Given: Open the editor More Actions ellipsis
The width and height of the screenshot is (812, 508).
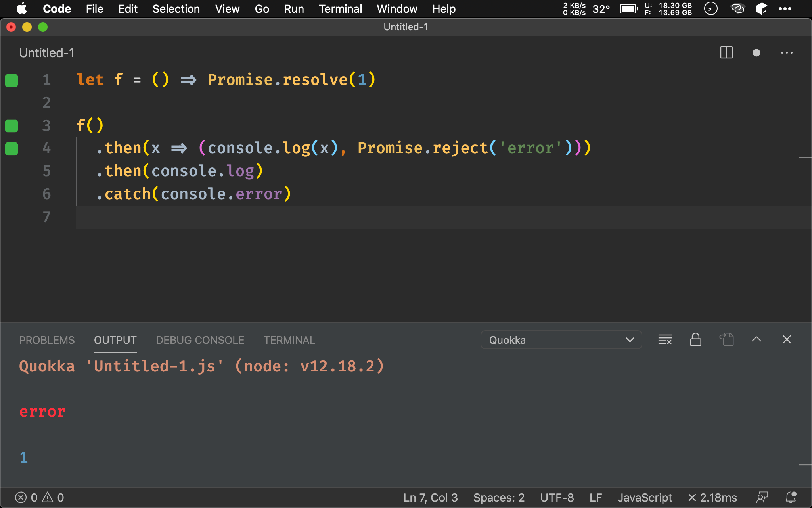Looking at the screenshot, I should click(x=787, y=53).
